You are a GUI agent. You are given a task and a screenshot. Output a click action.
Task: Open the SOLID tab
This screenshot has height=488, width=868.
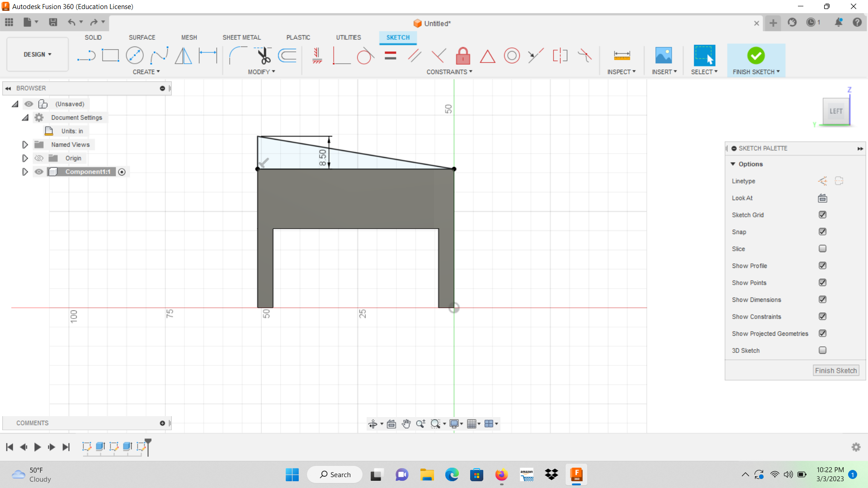pyautogui.click(x=94, y=37)
